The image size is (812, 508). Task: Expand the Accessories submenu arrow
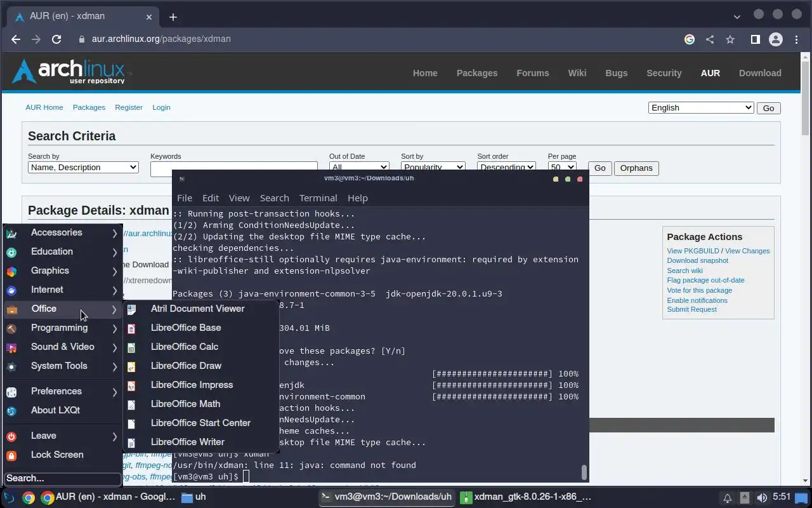tap(115, 233)
